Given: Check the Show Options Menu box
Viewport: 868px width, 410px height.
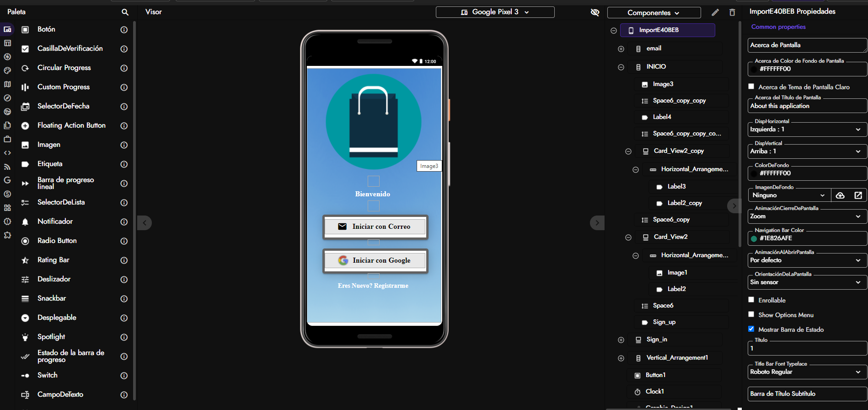Looking at the screenshot, I should pos(751,314).
